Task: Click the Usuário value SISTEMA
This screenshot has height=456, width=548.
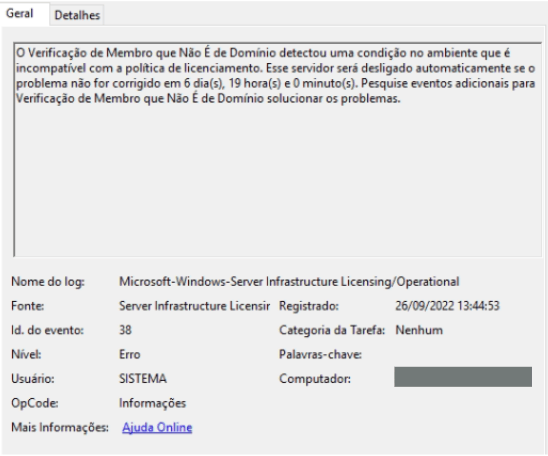Action: click(x=143, y=378)
